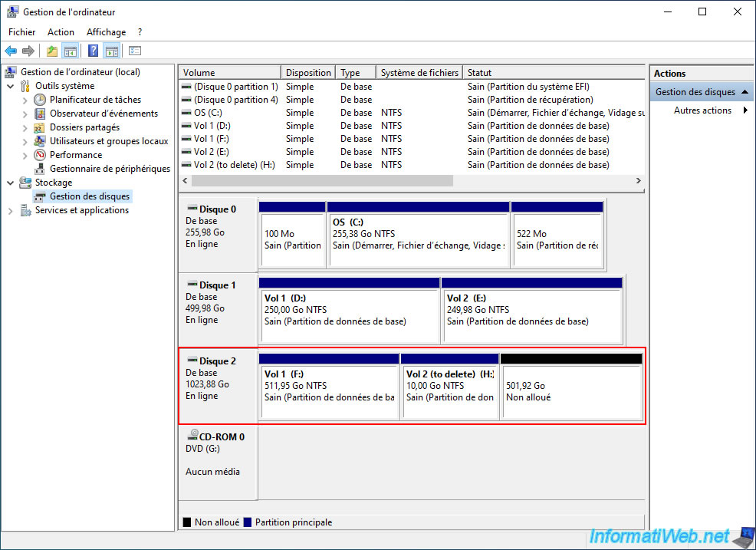
Task: Click horizontal scrollbar right arrow in volume list
Action: click(638, 181)
